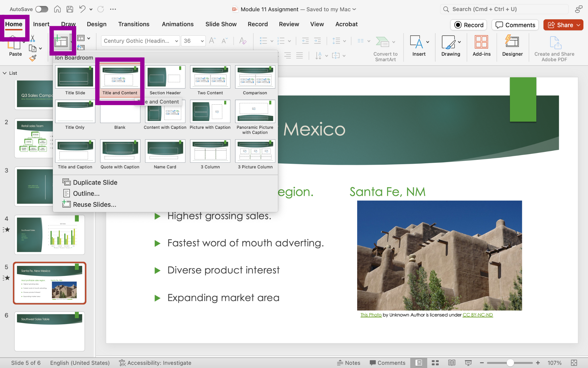Click the CC BY-NC-ND license link
Image resolution: width=588 pixels, height=368 pixels.
pyautogui.click(x=477, y=315)
